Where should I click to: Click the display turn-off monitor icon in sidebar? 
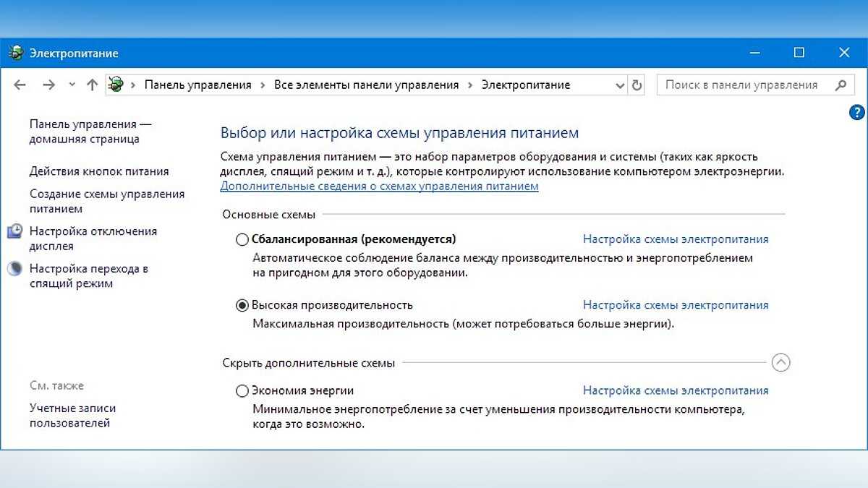(15, 231)
